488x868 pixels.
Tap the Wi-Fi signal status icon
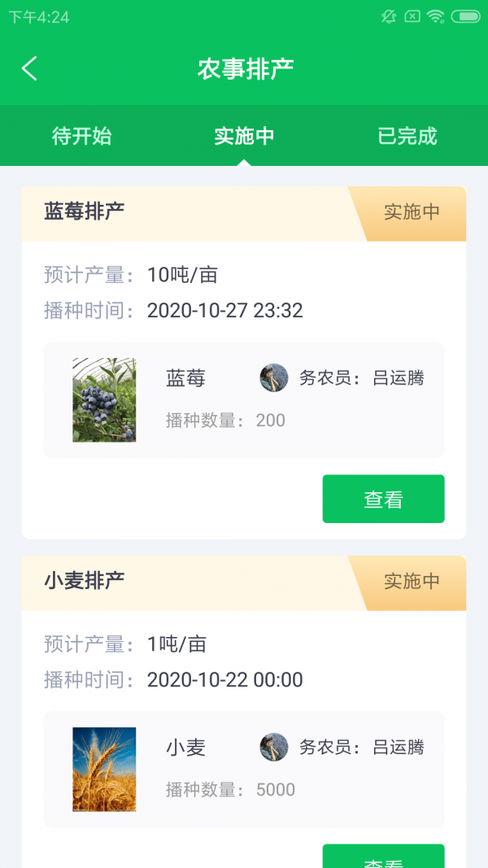click(436, 16)
